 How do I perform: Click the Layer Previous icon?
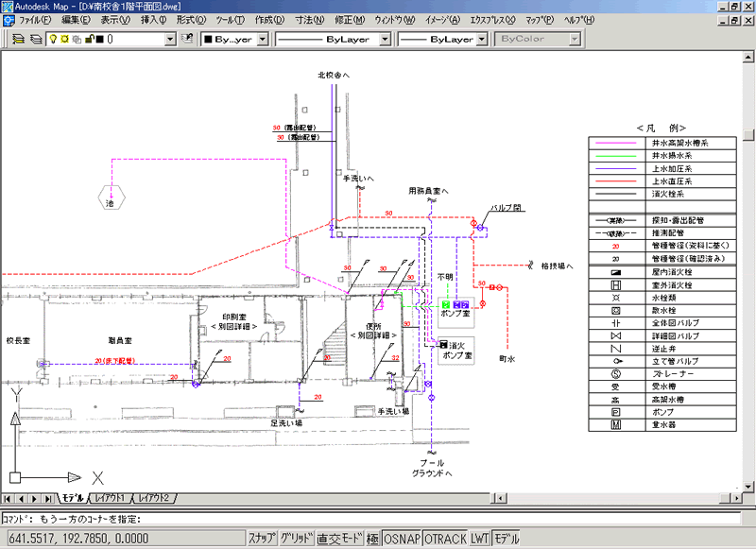coord(187,39)
